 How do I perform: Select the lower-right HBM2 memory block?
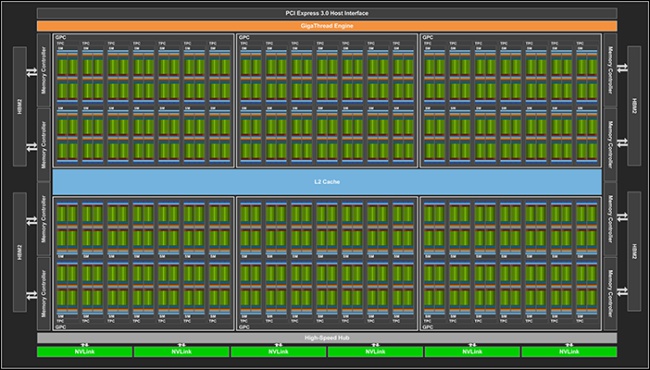[634, 252]
